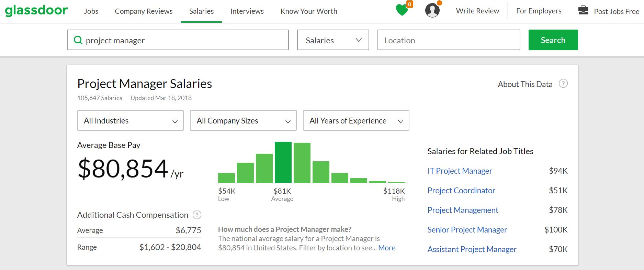Viewport: 644px width, 270px height.
Task: Open the user profile avatar
Action: [x=432, y=10]
